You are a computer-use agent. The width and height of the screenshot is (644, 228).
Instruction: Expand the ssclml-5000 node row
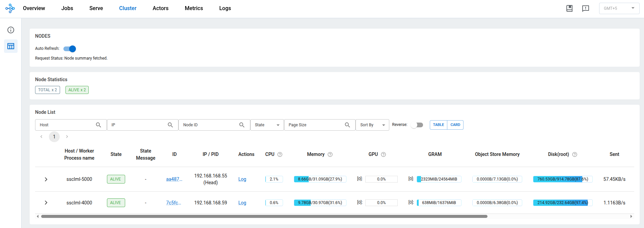click(x=46, y=180)
